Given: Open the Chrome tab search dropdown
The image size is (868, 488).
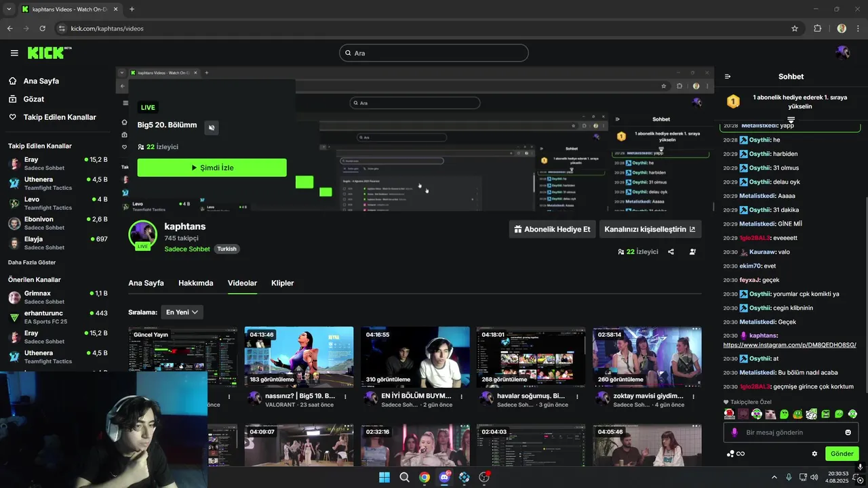Looking at the screenshot, I should coord(9,9).
